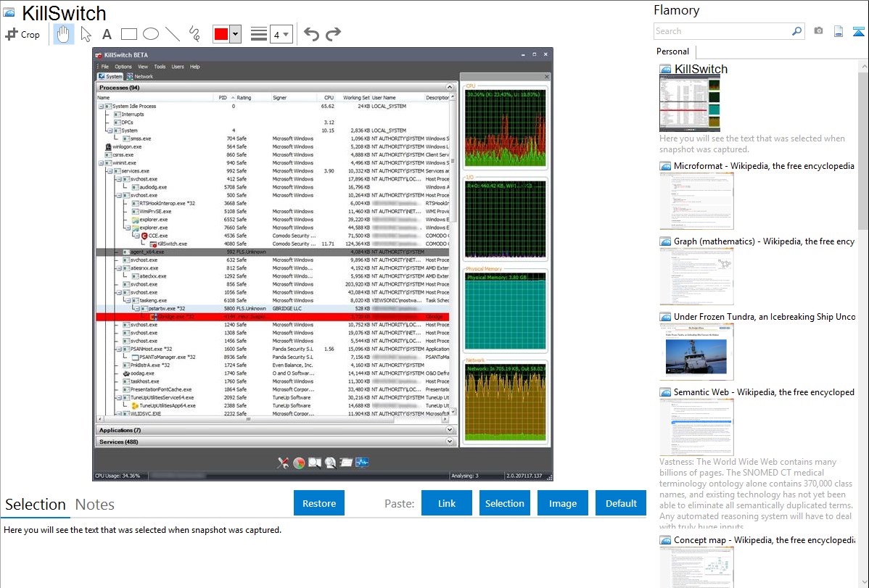Open the annotation color dropdown arrow
Image resolution: width=869 pixels, height=588 pixels.
pos(236,34)
